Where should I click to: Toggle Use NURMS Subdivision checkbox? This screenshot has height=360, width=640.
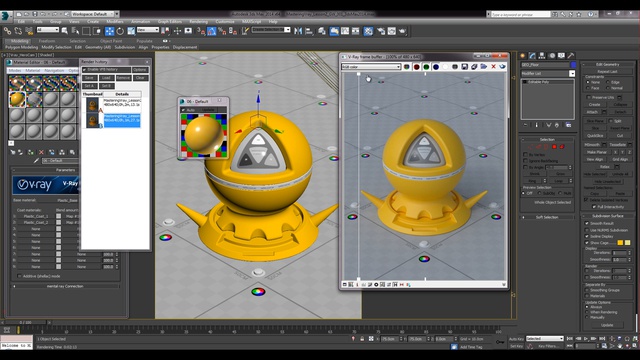587,230
